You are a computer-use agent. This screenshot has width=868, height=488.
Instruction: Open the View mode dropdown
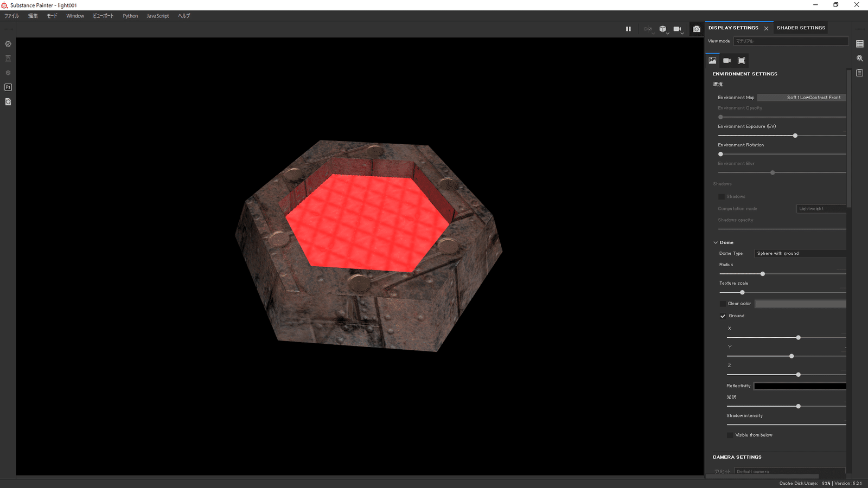tap(791, 41)
